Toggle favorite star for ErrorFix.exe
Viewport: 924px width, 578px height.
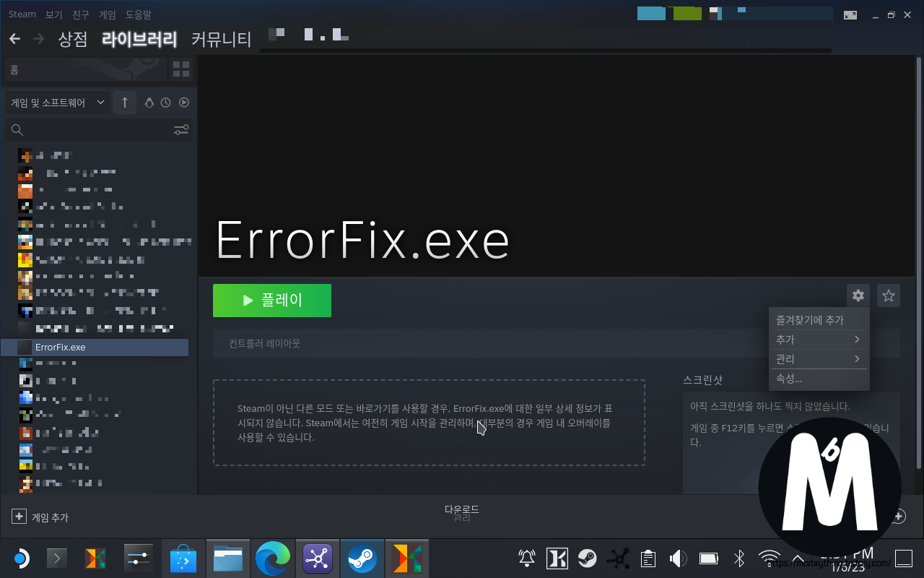889,296
